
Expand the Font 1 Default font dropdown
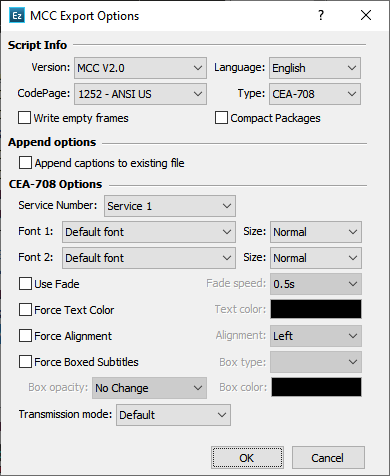[149, 232]
